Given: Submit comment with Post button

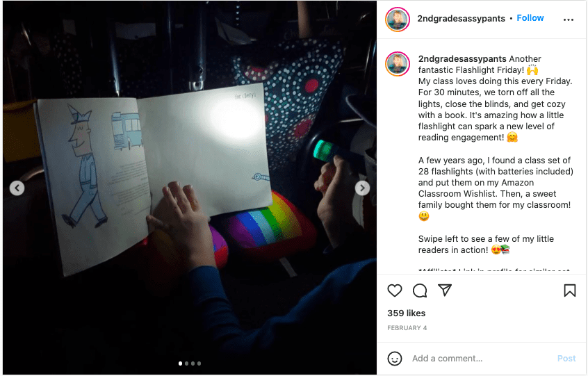Looking at the screenshot, I should [x=566, y=359].
